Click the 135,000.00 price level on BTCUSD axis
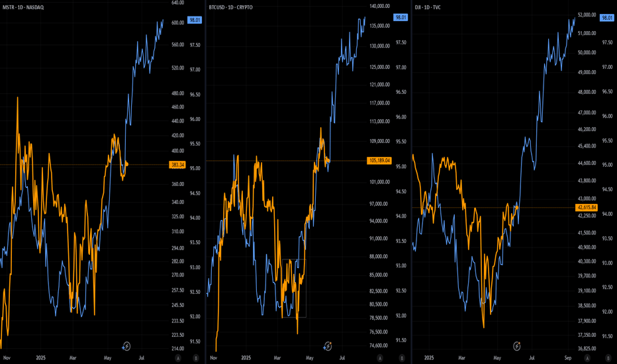This screenshot has width=617, height=364. 380,26
